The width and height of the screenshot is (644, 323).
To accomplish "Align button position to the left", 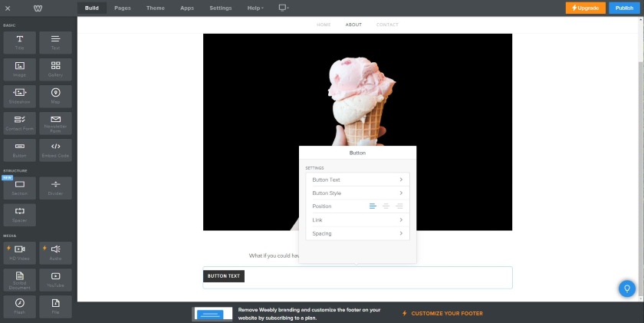I will (373, 206).
